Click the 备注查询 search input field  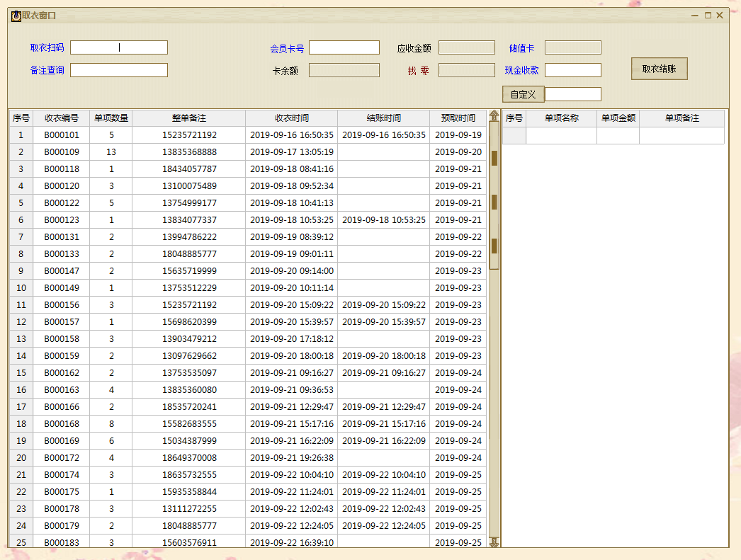[x=119, y=70]
